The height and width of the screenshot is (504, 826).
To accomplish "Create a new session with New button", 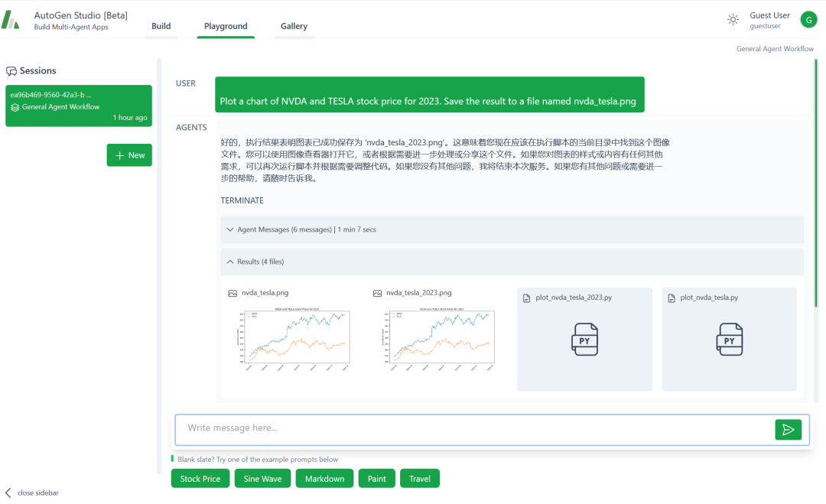I will point(129,154).
